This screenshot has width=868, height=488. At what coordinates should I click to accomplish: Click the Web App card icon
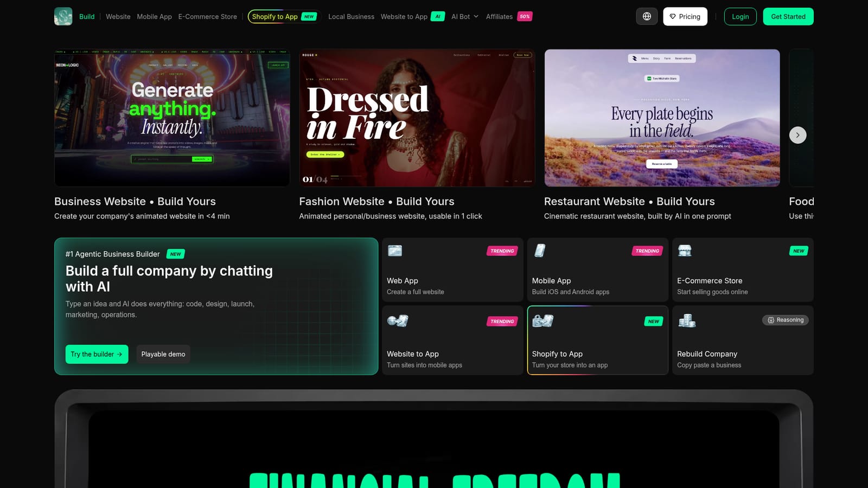tap(395, 251)
